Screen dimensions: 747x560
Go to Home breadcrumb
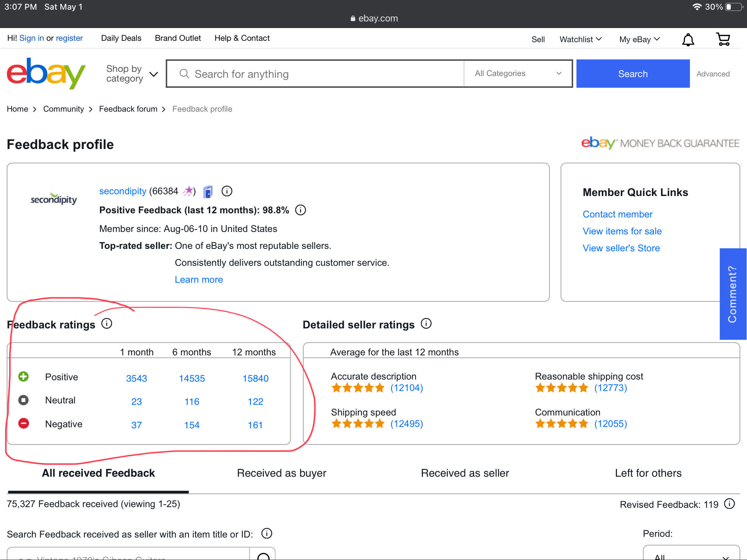tap(17, 109)
